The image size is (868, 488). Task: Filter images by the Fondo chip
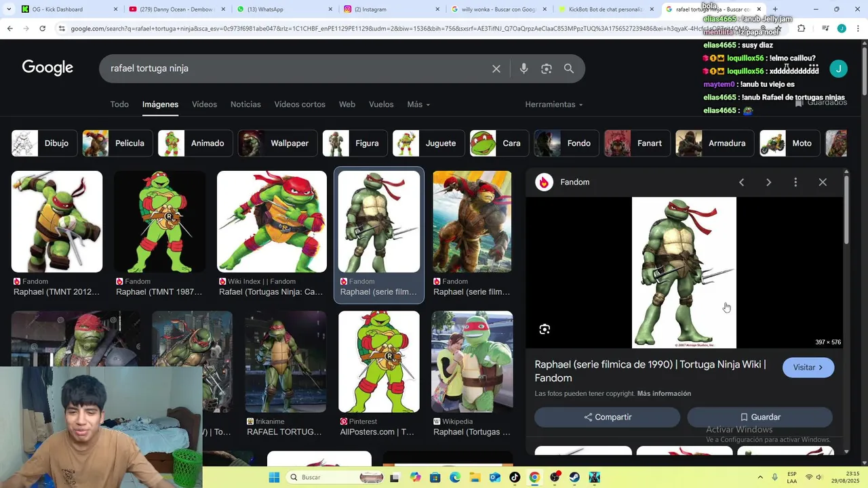click(566, 143)
